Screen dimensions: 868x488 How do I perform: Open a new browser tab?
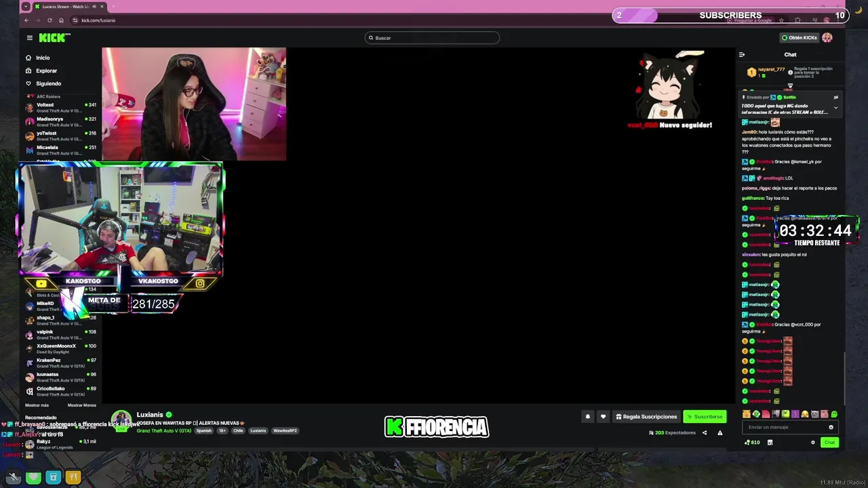coord(114,7)
